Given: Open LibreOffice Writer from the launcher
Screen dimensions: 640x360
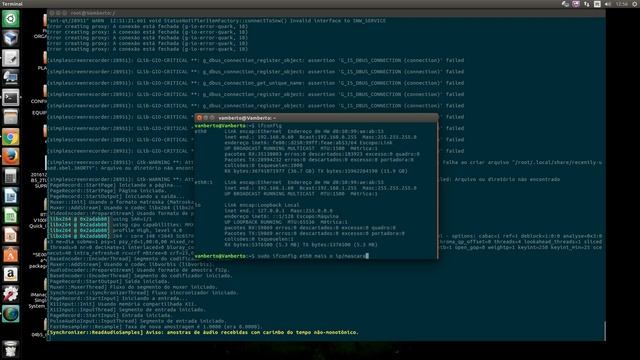Looking at the screenshot, I should tap(11, 196).
